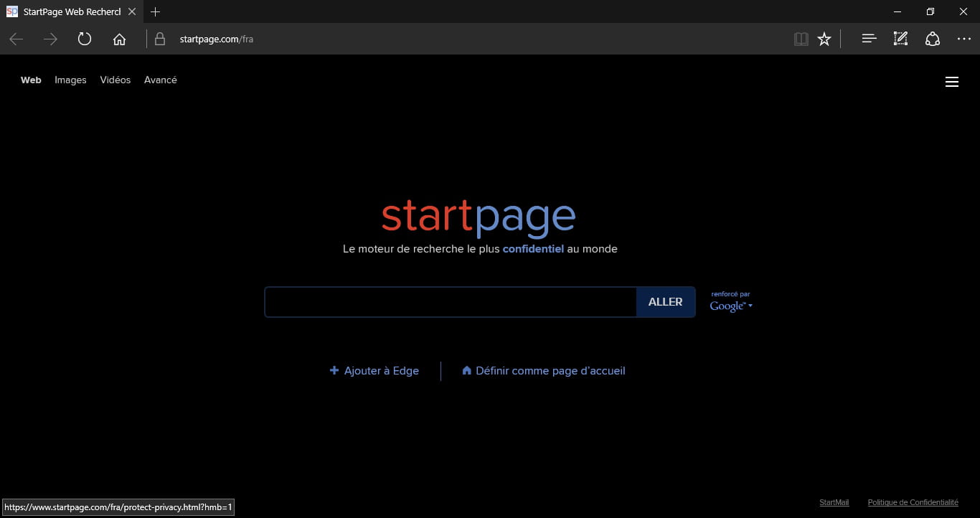Minimize the browser window
This screenshot has width=980, height=518.
[897, 11]
